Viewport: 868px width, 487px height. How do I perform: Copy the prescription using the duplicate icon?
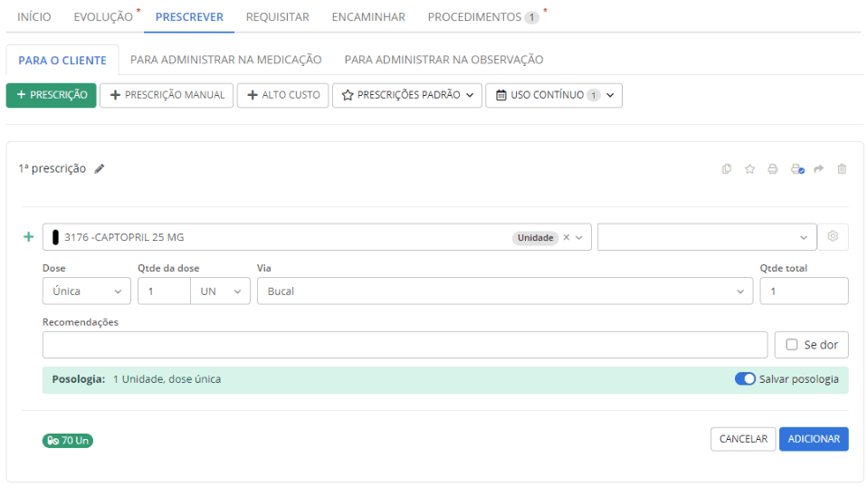[x=727, y=168]
